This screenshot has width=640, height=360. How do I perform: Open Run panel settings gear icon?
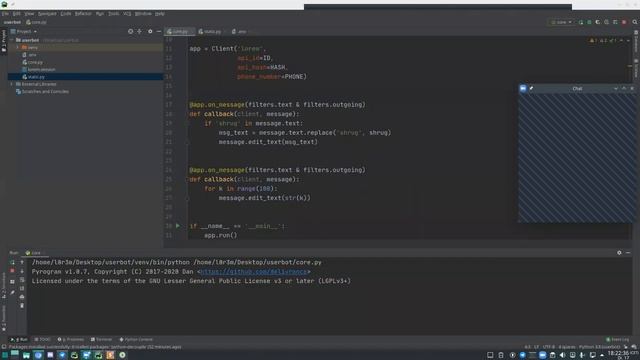(619, 253)
